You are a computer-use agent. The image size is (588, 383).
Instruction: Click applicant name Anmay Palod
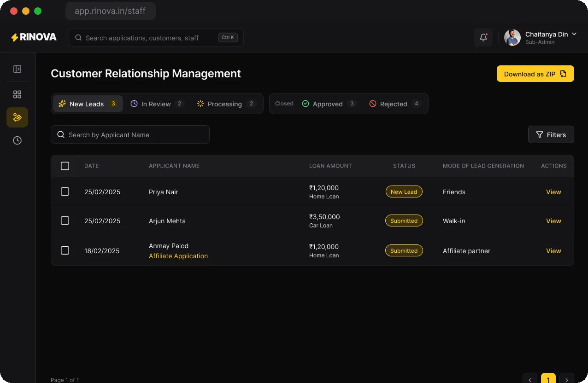[x=169, y=246]
